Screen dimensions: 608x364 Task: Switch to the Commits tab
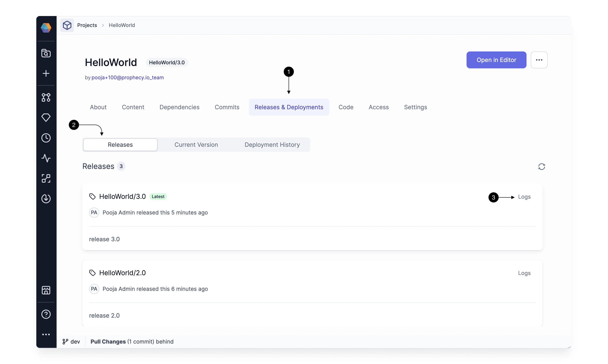[x=227, y=107]
